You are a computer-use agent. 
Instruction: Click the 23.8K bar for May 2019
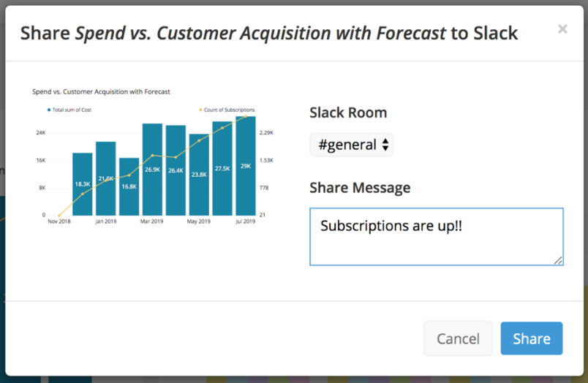pos(199,175)
